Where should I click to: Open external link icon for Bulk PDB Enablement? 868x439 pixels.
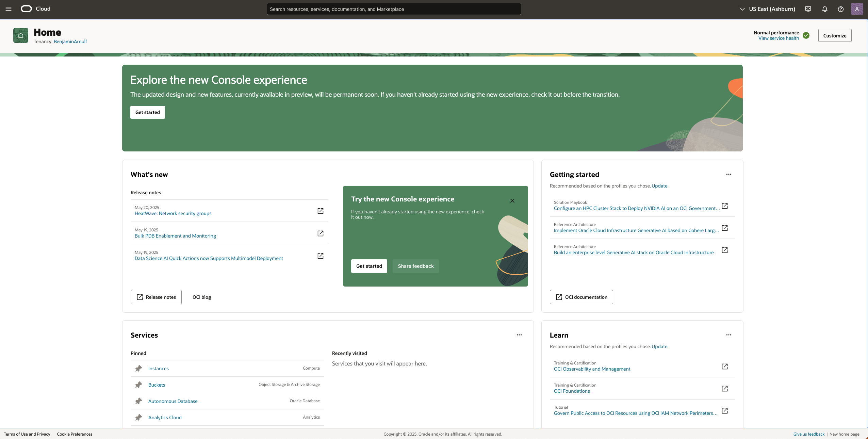pos(321,233)
